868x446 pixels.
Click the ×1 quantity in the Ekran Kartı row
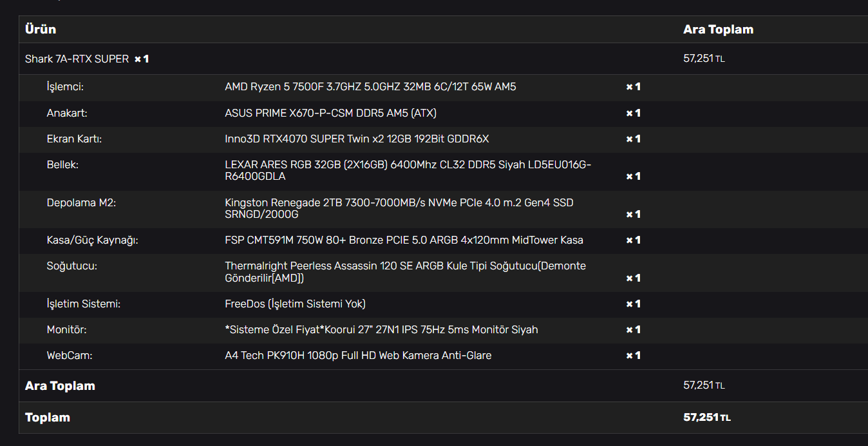633,139
